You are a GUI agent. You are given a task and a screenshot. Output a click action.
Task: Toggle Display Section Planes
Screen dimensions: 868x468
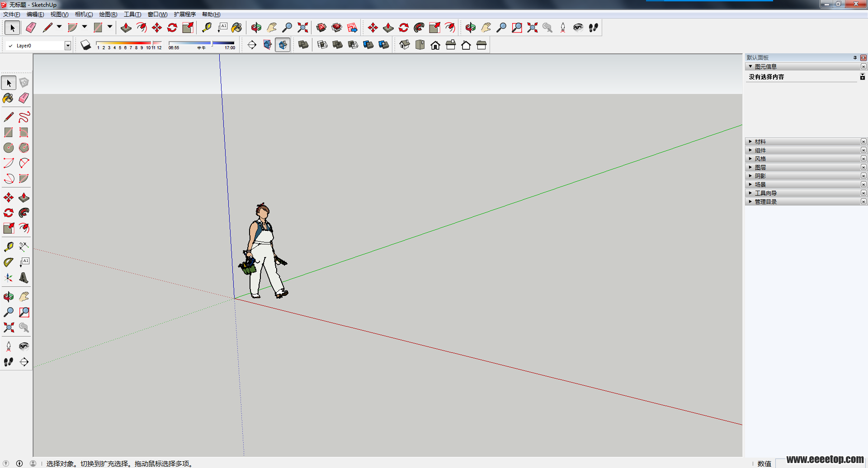[267, 45]
